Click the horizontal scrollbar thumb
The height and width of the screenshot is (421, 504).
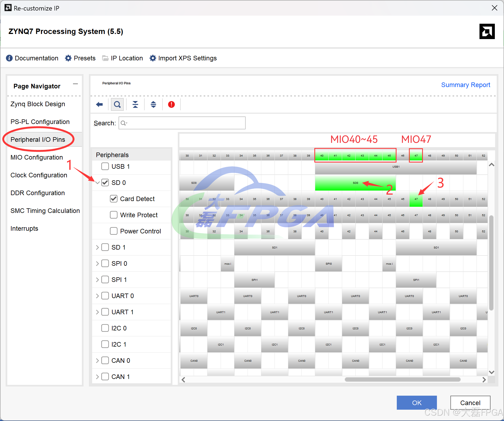click(x=402, y=379)
